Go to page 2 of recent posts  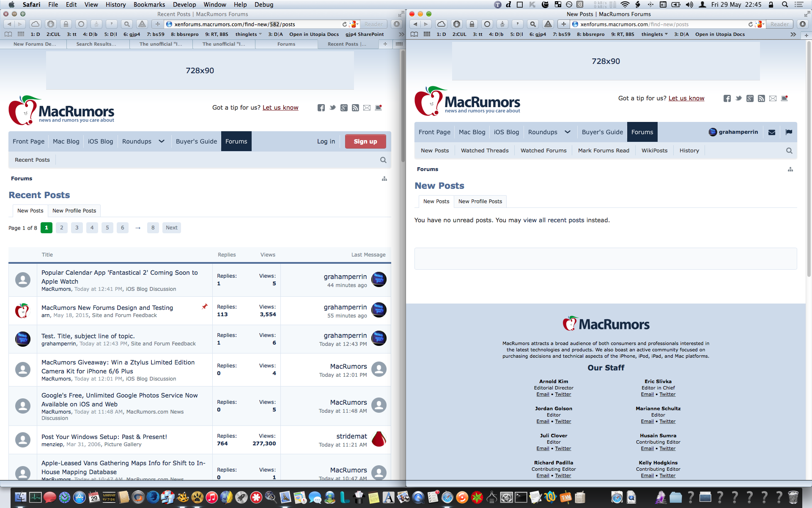pyautogui.click(x=62, y=228)
